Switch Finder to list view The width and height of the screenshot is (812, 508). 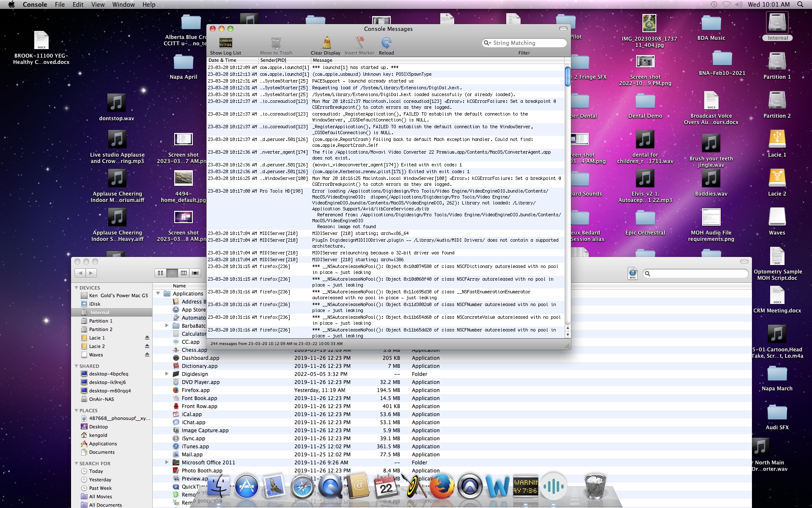coord(172,273)
